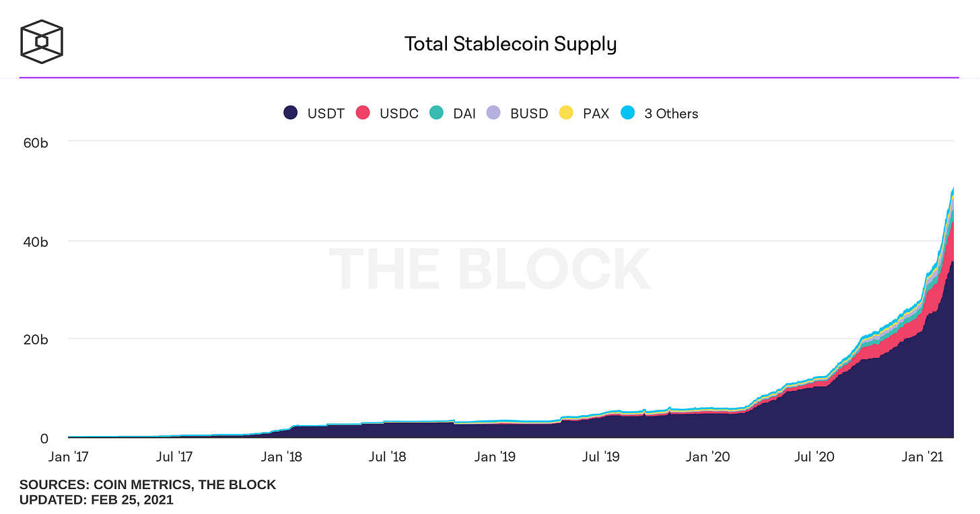The height and width of the screenshot is (514, 980).
Task: Click the BUSD purple legend dot
Action: click(x=494, y=113)
